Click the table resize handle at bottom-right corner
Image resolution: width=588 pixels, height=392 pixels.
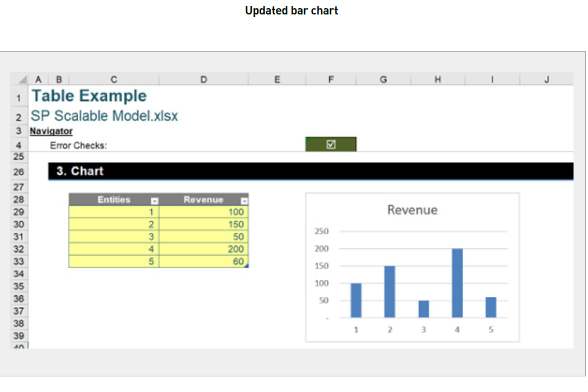[x=248, y=266]
